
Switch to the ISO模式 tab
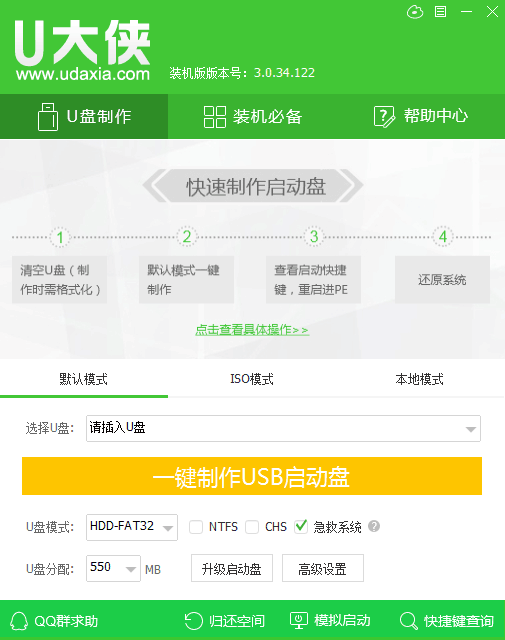[252, 379]
